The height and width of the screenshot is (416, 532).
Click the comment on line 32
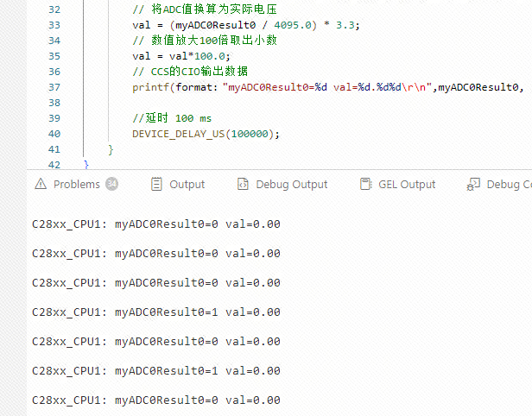coord(205,9)
